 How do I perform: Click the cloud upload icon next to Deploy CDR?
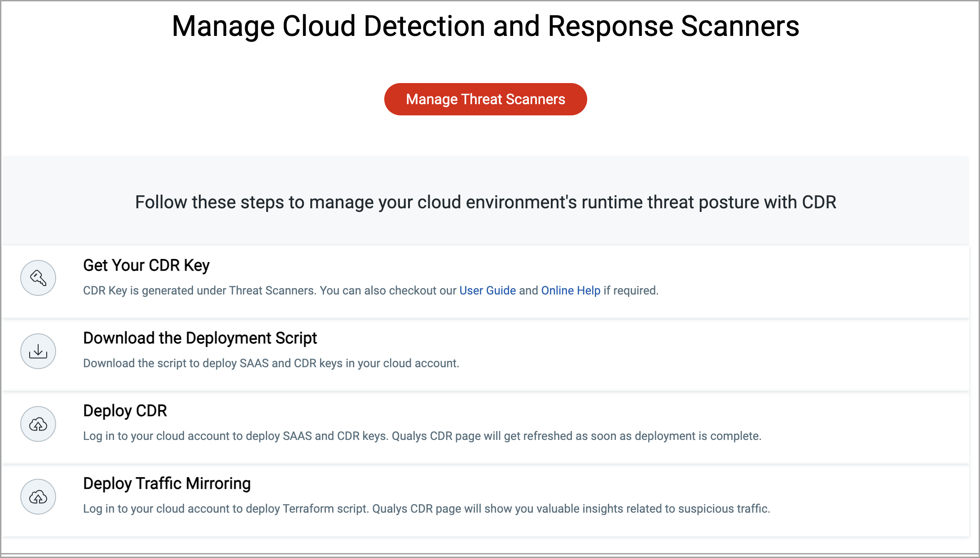pyautogui.click(x=38, y=424)
